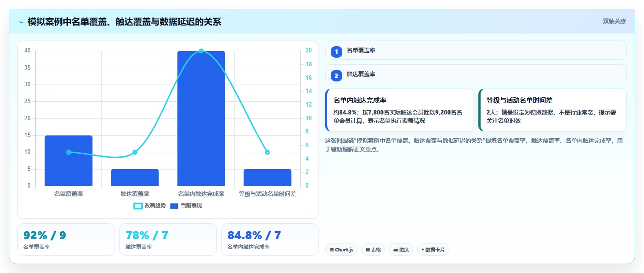Screen dimensions: 644x273
Task: Open the 名单覆盖率 list row
Action: pos(476,50)
